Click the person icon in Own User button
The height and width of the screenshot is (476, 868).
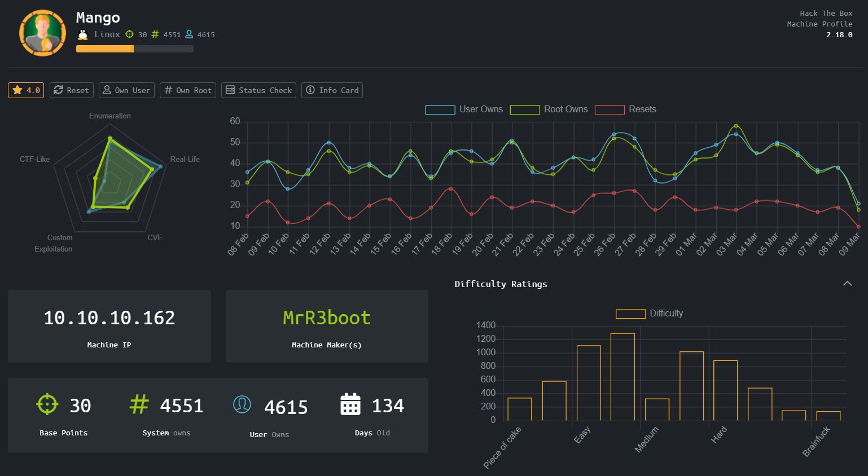click(107, 90)
